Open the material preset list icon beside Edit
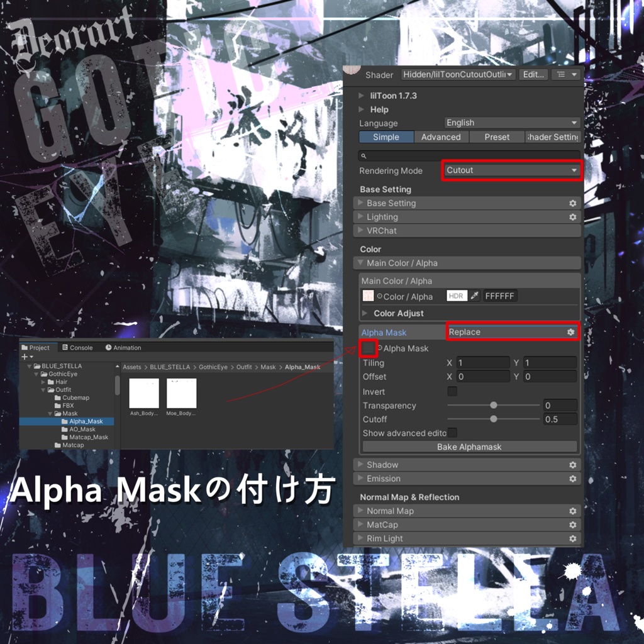The width and height of the screenshot is (644, 644). [x=565, y=74]
